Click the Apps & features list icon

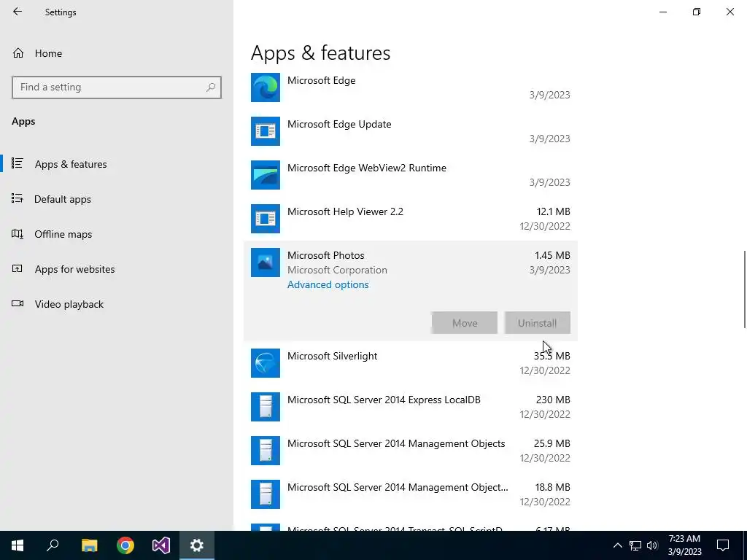click(18, 163)
